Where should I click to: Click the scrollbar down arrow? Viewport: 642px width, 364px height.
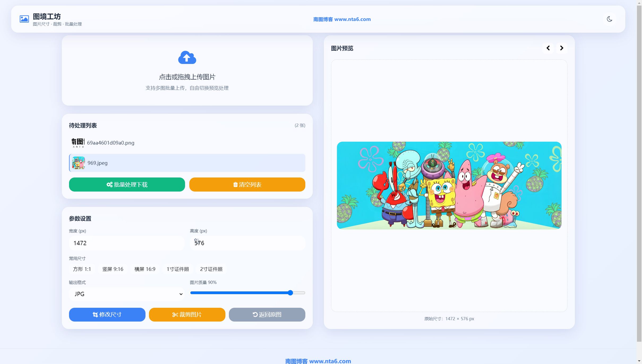coord(639,361)
